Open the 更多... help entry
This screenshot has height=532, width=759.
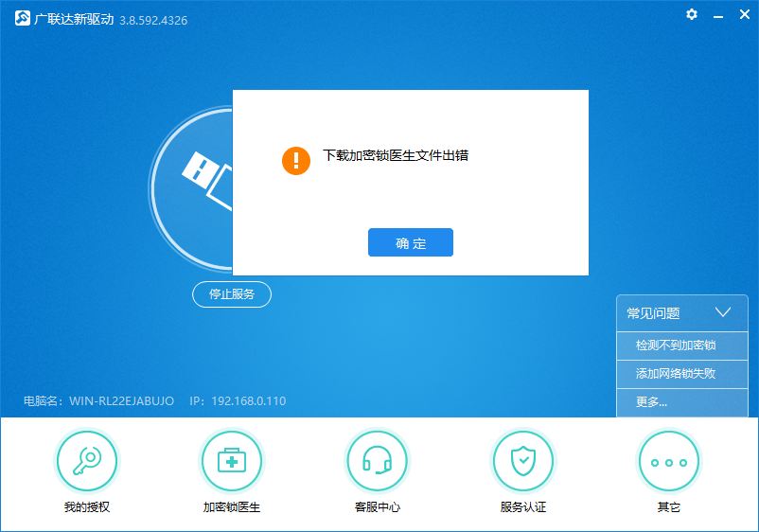click(682, 402)
